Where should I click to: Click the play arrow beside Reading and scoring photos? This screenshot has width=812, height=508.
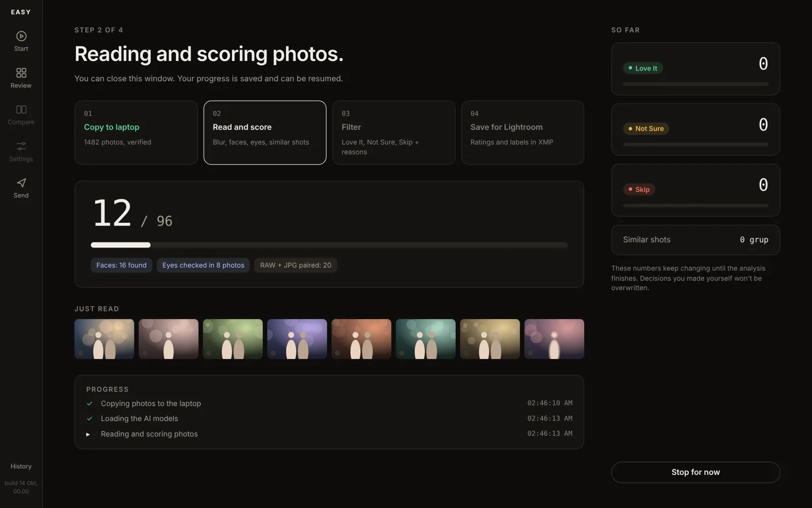tap(88, 434)
